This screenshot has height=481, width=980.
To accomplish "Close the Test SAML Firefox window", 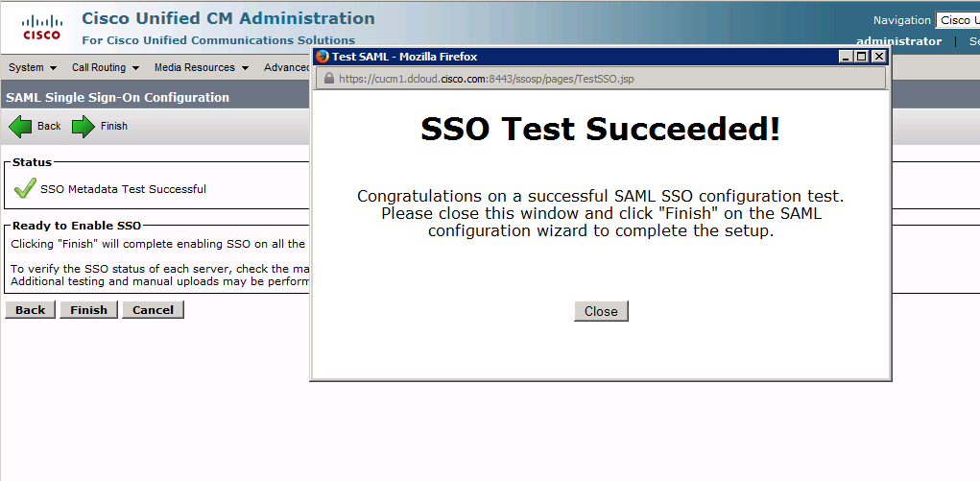I will tap(879, 57).
